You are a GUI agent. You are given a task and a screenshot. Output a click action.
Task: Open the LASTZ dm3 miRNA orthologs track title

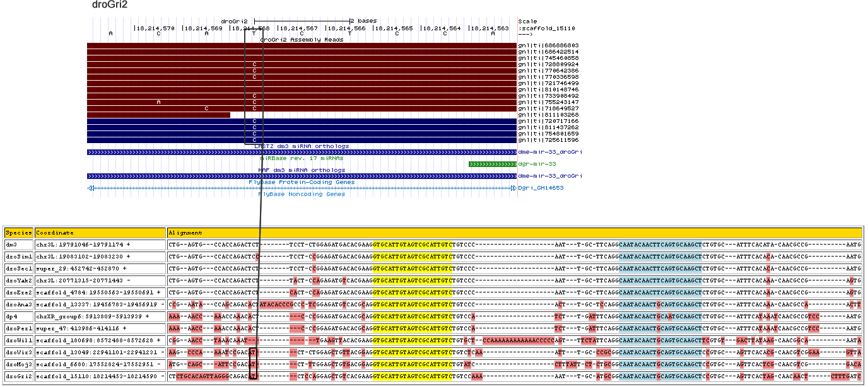point(302,146)
